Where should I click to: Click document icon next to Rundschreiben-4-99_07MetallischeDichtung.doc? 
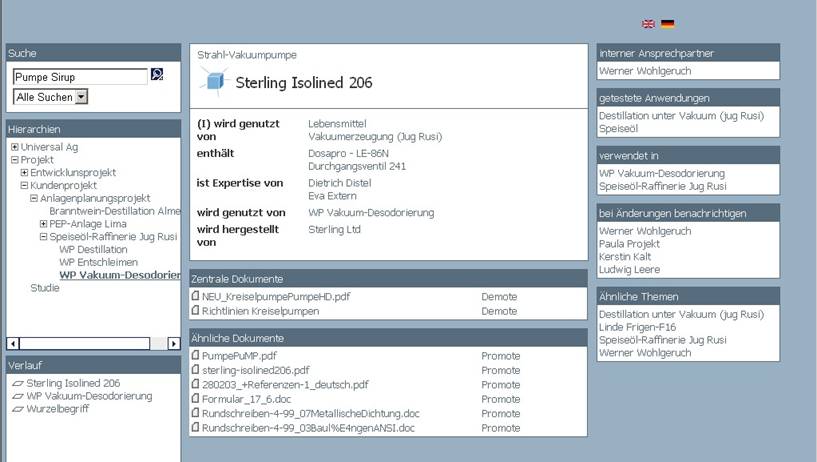click(195, 413)
